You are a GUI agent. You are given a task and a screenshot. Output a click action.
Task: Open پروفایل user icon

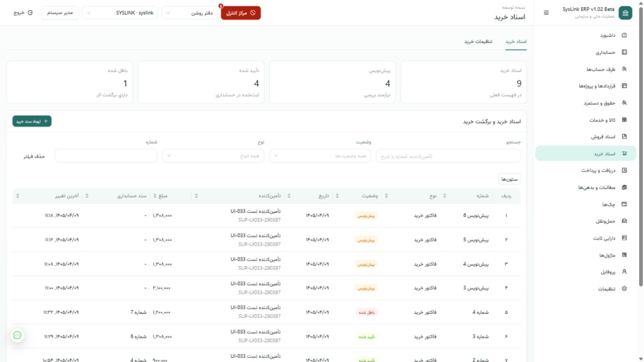[x=624, y=272]
